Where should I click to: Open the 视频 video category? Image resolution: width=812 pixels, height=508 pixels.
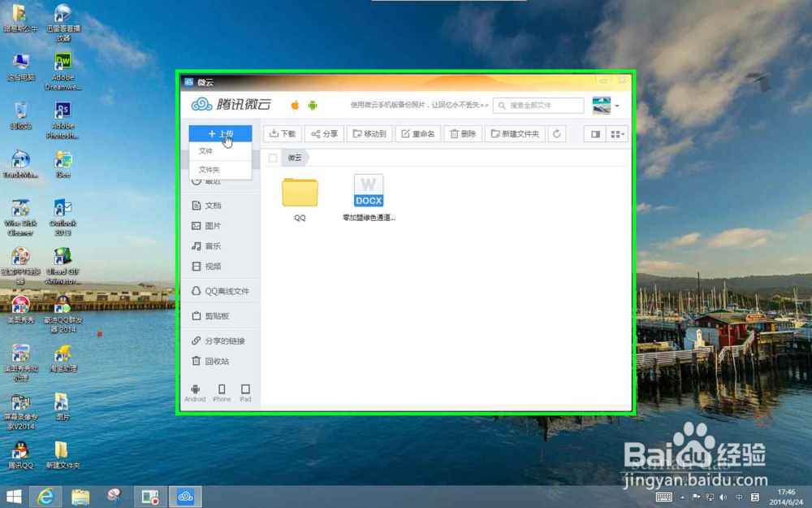click(213, 267)
